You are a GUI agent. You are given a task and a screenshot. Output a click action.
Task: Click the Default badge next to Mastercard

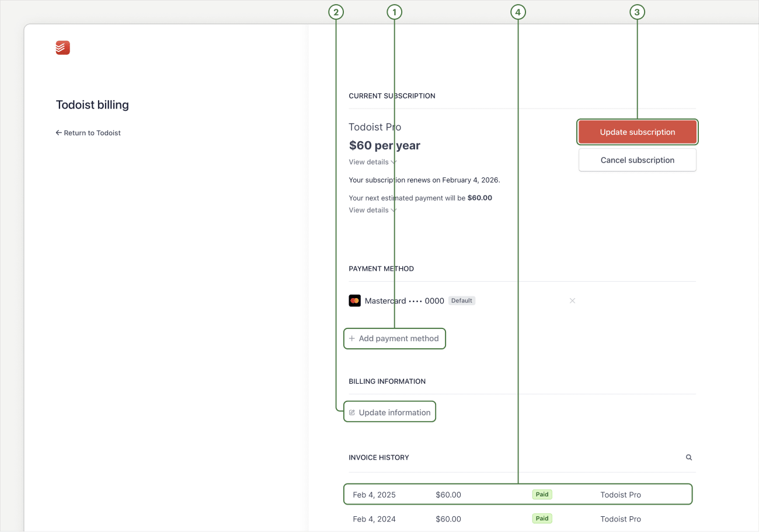[x=461, y=300]
